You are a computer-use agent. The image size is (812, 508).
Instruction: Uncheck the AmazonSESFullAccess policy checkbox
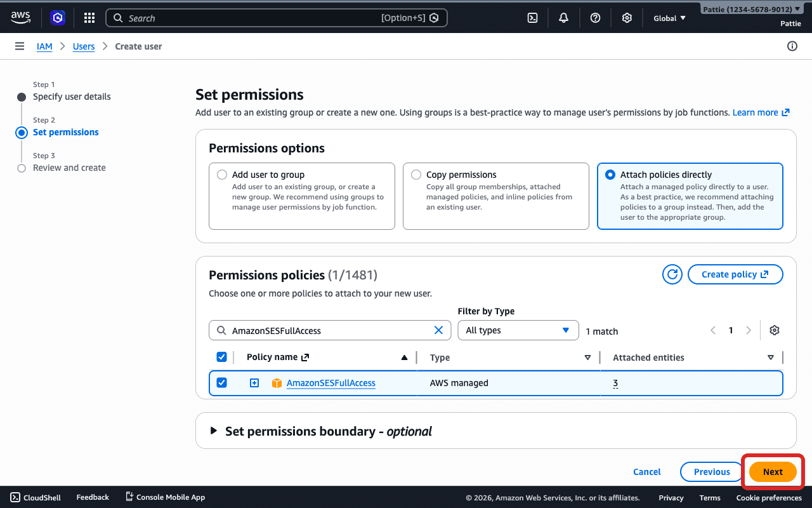[221, 383]
